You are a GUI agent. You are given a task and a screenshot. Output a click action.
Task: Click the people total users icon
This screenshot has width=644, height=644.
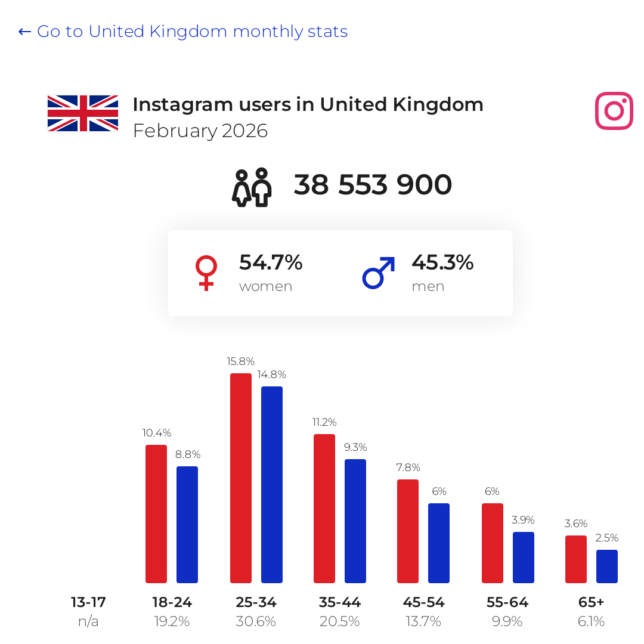click(x=252, y=187)
